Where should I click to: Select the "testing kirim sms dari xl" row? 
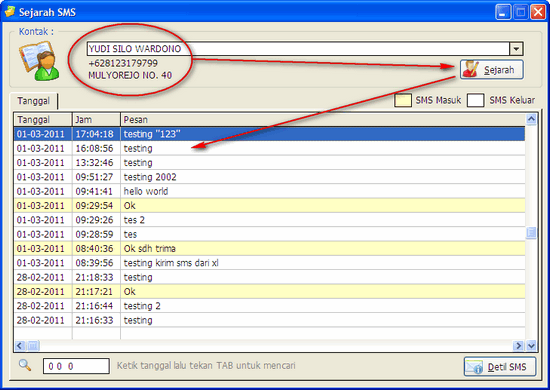click(269, 263)
